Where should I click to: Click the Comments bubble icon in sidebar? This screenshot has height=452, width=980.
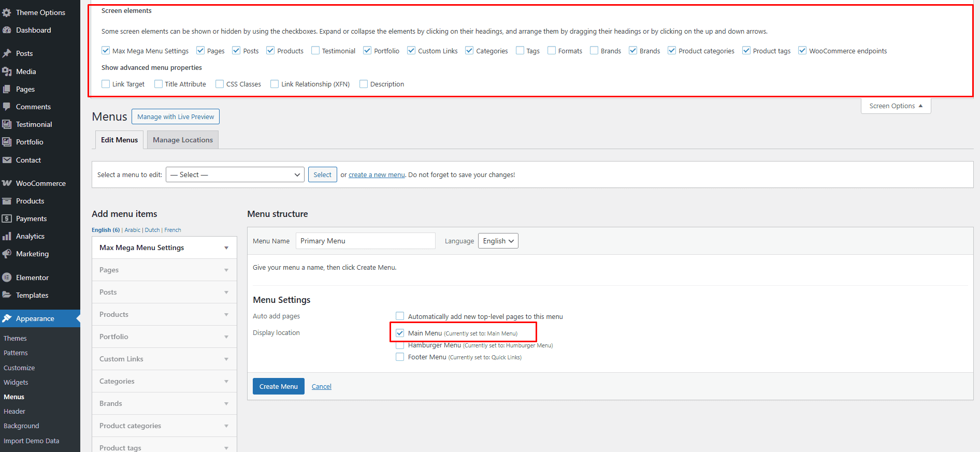coord(7,107)
